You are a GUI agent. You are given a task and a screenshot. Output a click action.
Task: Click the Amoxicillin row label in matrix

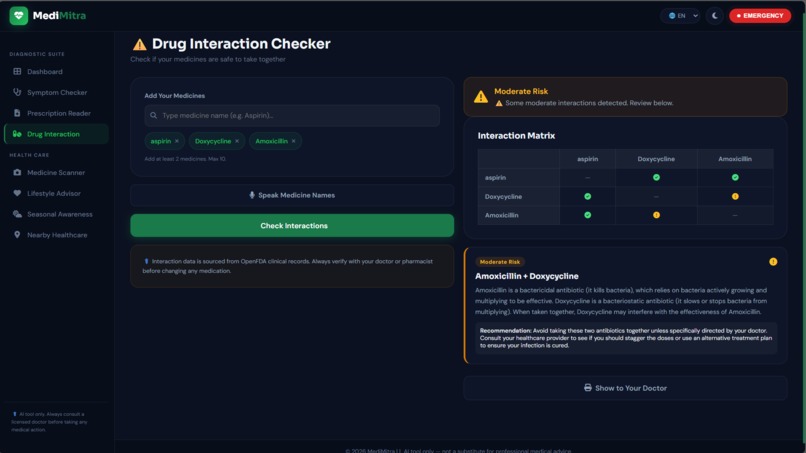pyautogui.click(x=502, y=215)
